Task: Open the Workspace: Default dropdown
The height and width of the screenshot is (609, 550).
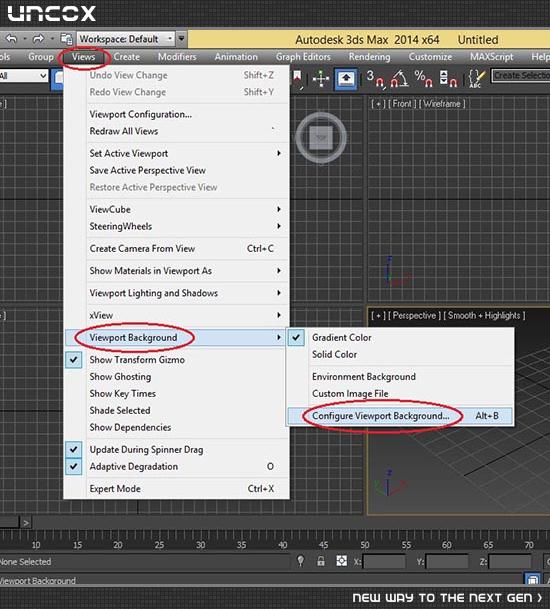Action: pos(126,39)
